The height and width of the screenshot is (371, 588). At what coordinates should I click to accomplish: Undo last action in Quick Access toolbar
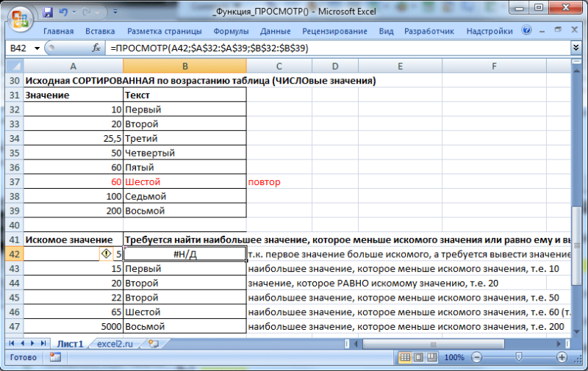pos(63,12)
